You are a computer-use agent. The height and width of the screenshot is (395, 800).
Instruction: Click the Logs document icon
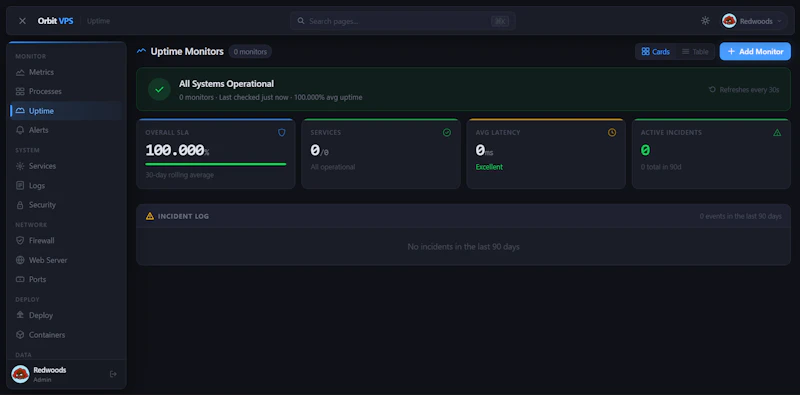(x=20, y=186)
